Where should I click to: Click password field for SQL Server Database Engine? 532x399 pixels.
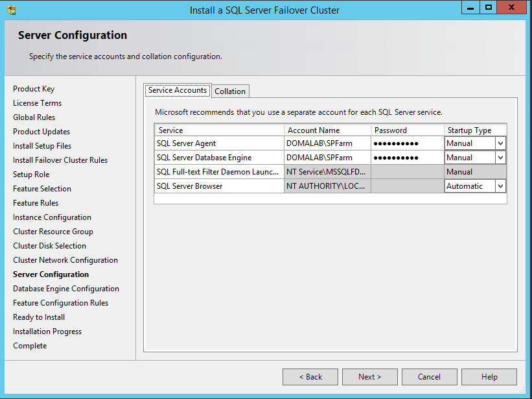pyautogui.click(x=408, y=158)
